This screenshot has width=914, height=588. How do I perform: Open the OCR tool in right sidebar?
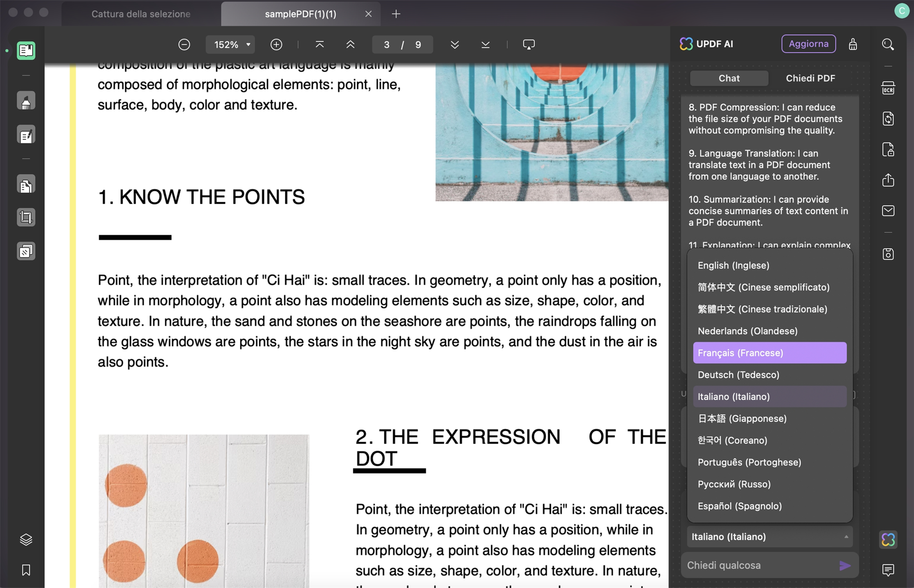click(x=888, y=88)
